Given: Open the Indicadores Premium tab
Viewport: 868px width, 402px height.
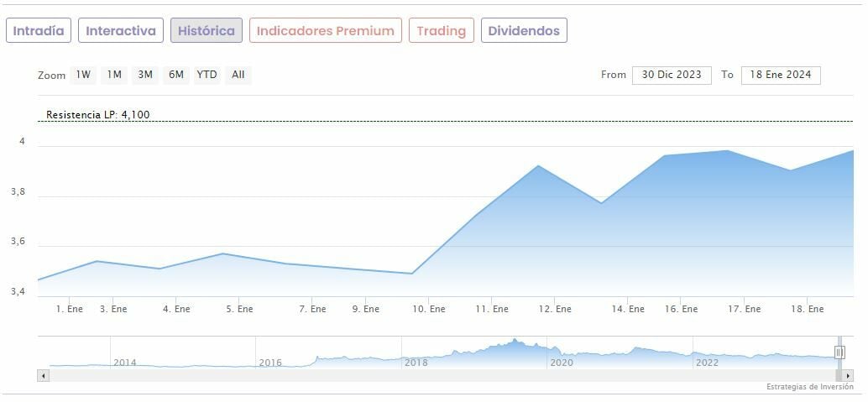Looking at the screenshot, I should tap(325, 31).
